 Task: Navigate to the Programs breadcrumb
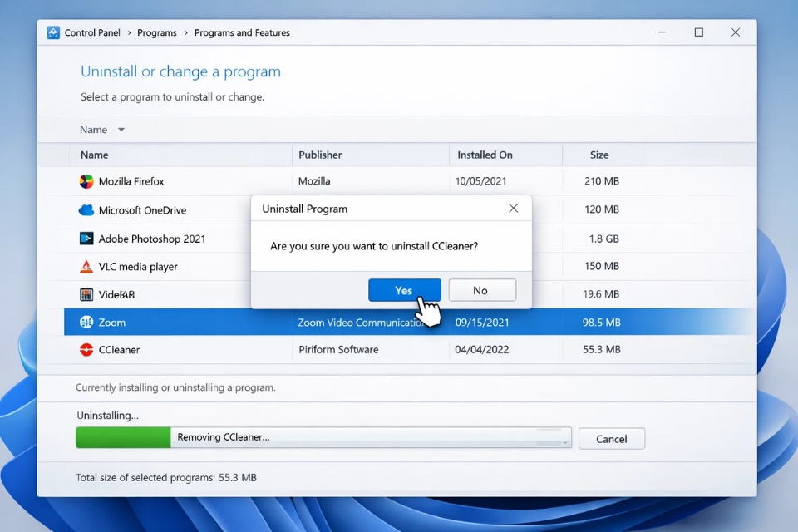coord(157,32)
